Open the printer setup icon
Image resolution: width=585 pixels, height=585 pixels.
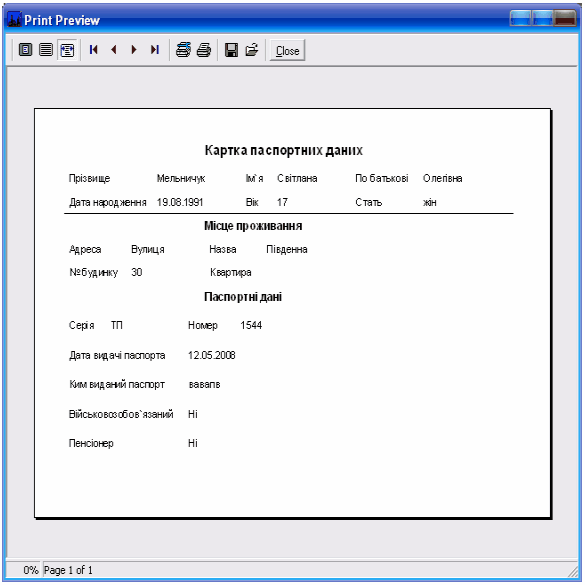tap(183, 50)
